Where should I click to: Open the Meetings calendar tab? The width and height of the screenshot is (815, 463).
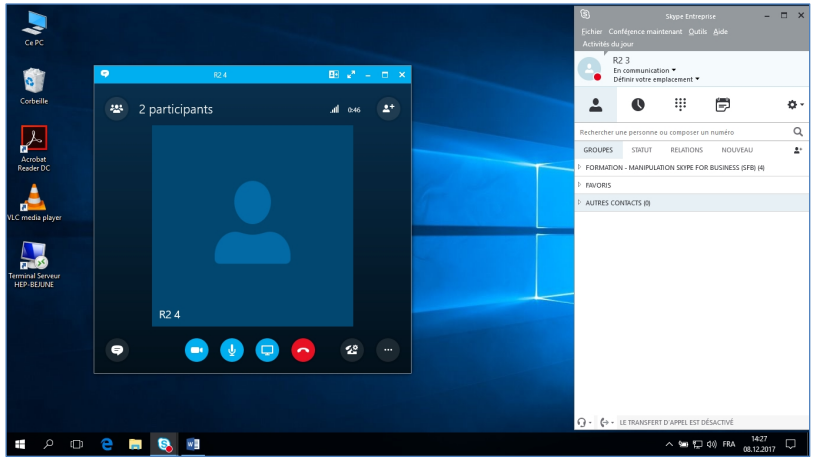point(722,105)
